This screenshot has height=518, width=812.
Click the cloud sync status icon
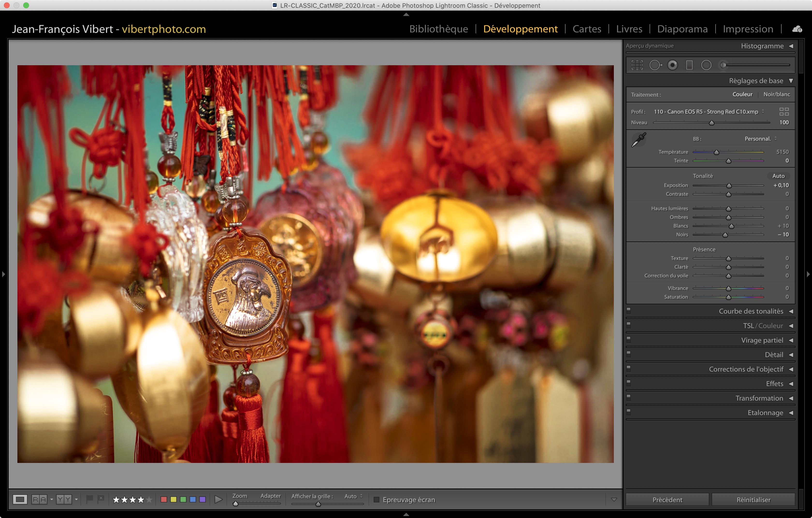click(797, 29)
